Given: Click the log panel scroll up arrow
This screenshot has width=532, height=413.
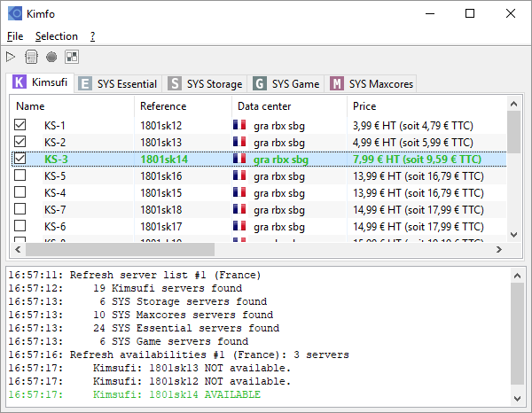Looking at the screenshot, I should pos(518,276).
